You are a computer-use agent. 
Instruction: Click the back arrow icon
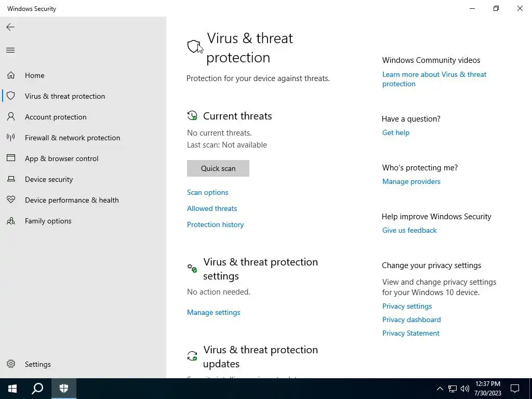coord(10,27)
